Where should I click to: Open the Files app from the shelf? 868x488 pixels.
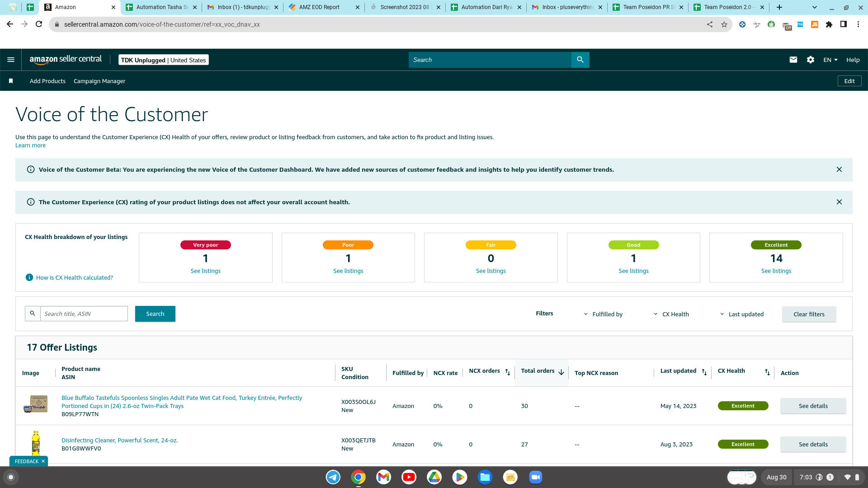point(485,477)
